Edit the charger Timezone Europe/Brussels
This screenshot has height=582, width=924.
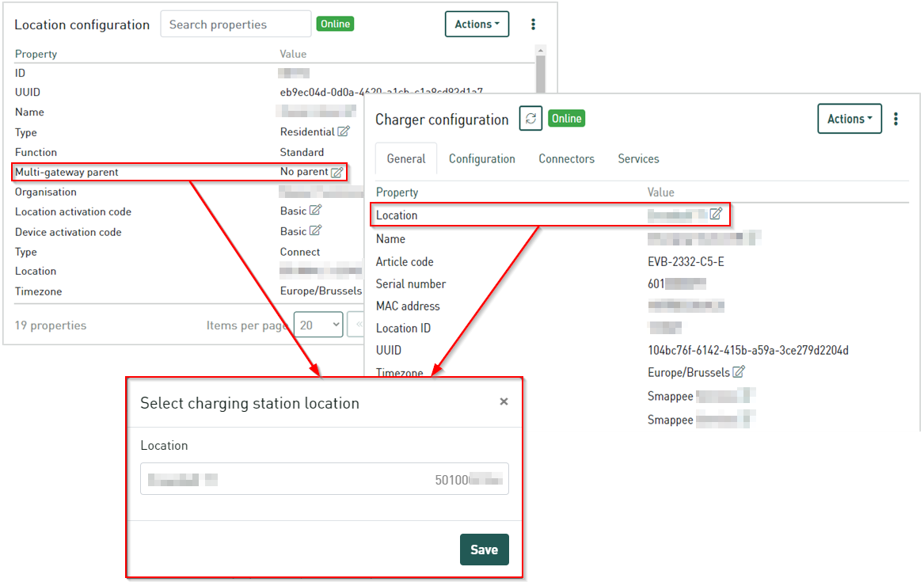click(x=739, y=371)
